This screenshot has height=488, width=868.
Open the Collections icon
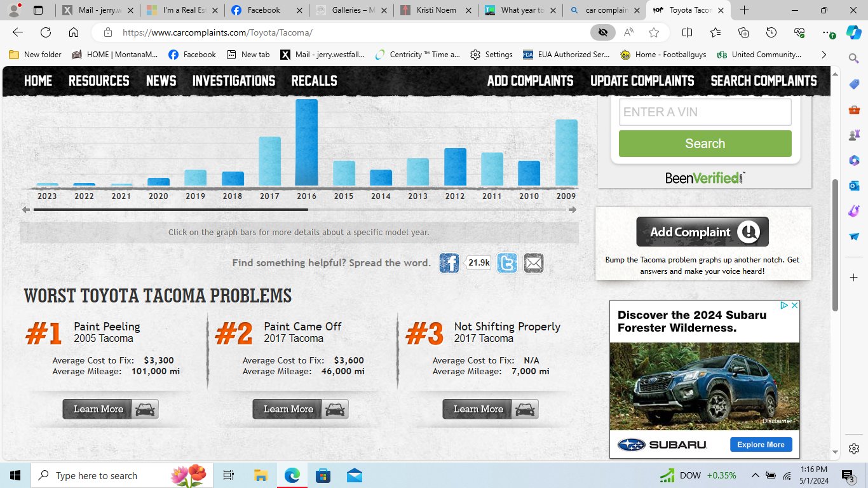743,32
